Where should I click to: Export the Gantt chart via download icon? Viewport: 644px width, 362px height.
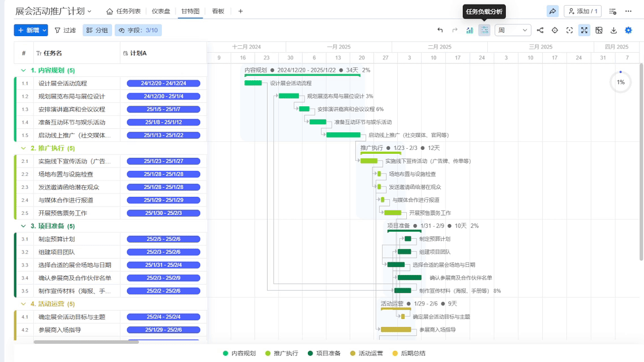click(614, 30)
